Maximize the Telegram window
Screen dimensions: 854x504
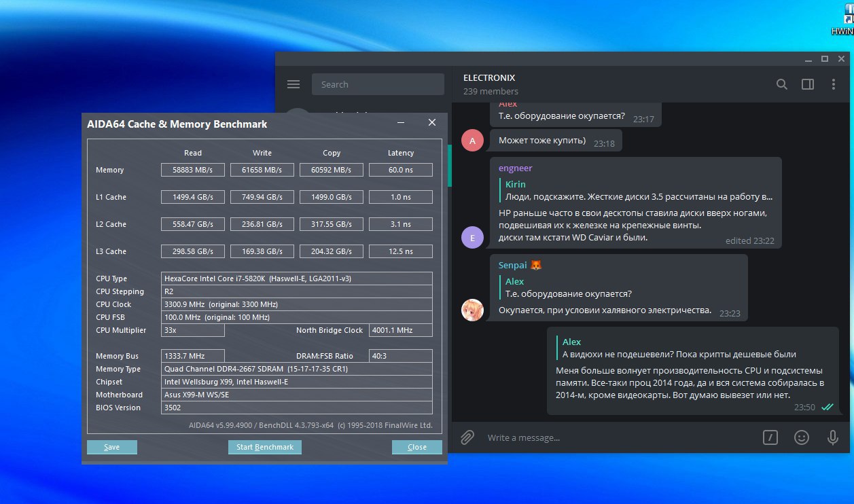click(x=824, y=59)
